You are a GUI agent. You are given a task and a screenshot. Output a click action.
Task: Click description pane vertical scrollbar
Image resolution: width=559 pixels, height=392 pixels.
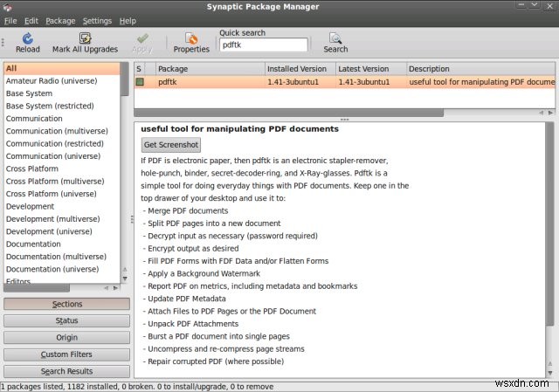[x=550, y=224]
